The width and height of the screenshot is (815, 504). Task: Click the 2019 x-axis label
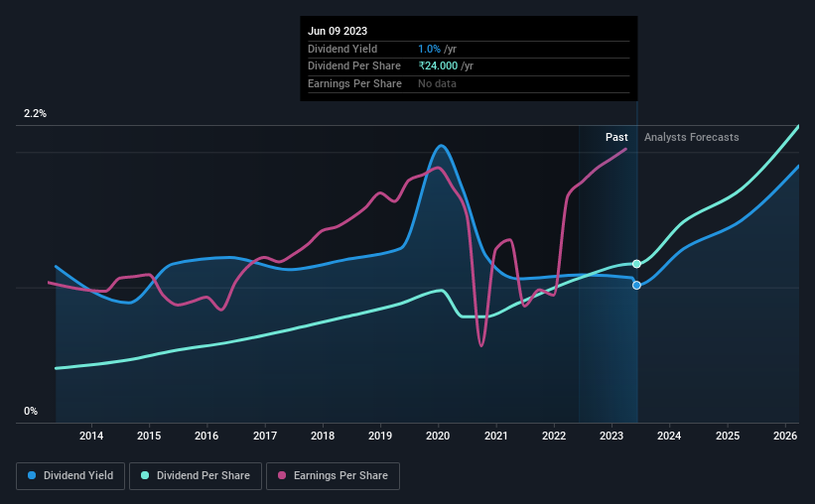click(x=380, y=436)
